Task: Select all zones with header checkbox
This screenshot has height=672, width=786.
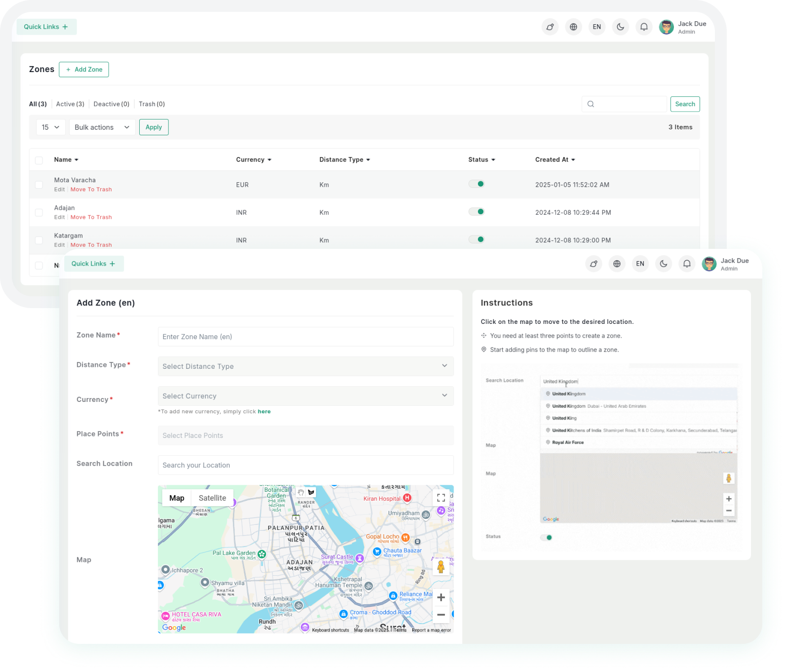Action: pos(39,160)
